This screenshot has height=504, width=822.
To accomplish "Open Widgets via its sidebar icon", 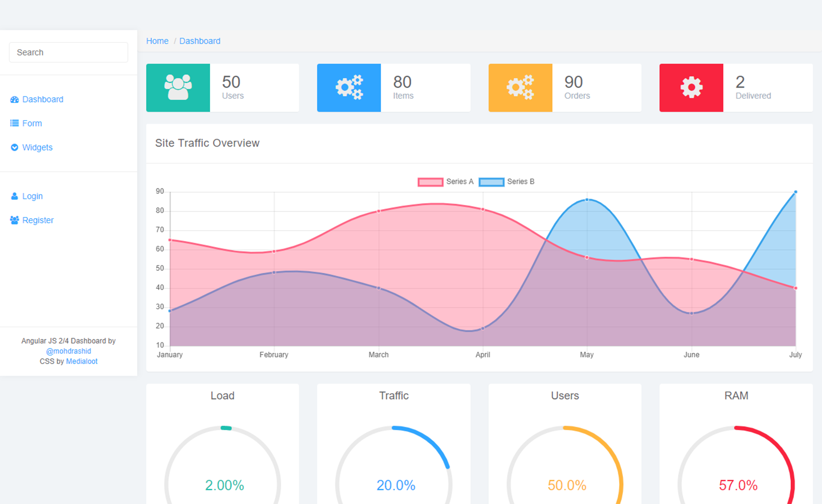I will pyautogui.click(x=14, y=147).
